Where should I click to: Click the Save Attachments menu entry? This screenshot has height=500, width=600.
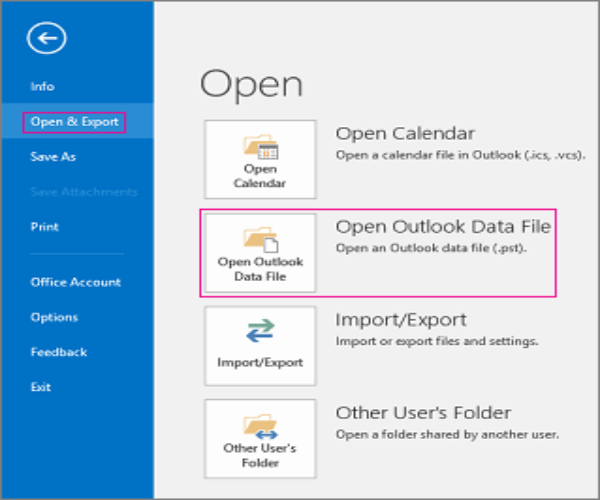tap(83, 192)
